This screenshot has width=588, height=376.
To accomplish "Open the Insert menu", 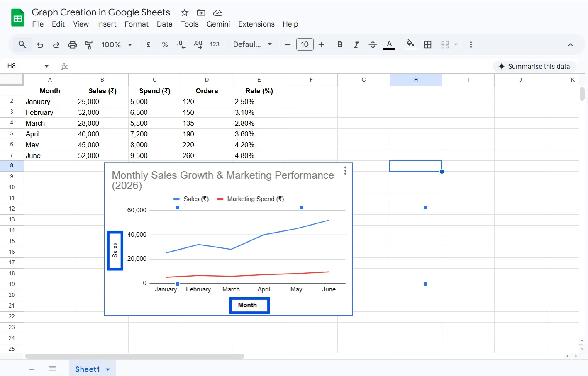I will (x=107, y=24).
